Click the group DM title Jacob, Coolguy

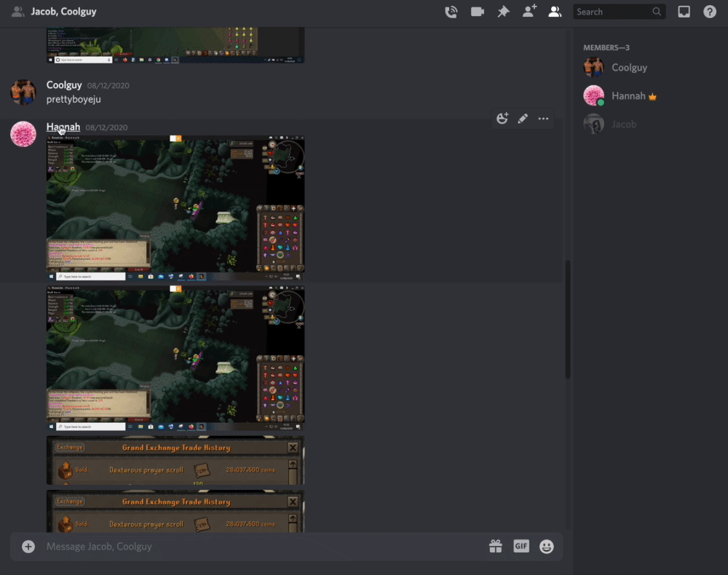click(63, 12)
